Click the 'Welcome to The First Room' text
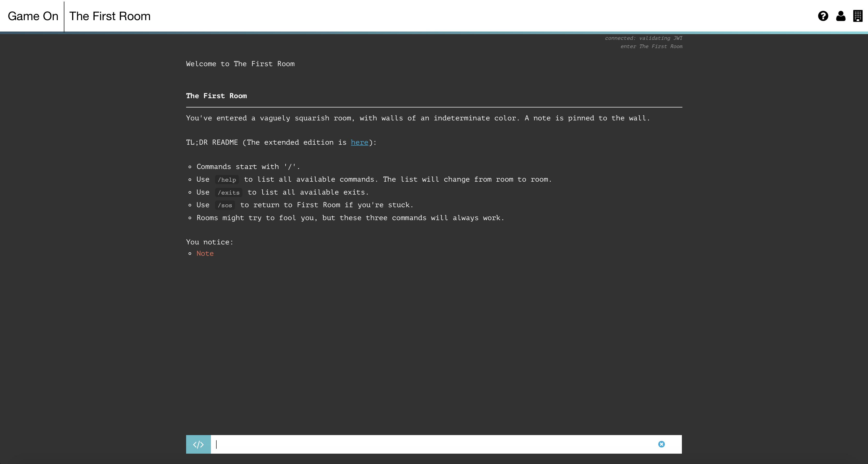 click(240, 64)
